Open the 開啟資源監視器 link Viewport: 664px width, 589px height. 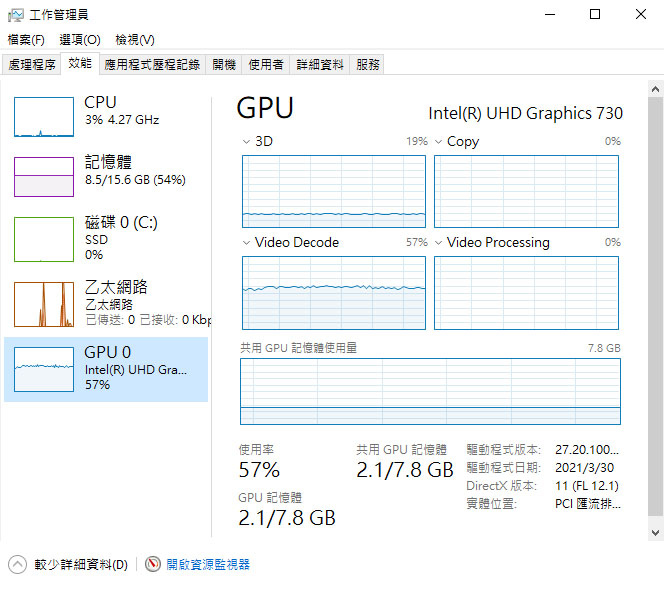click(x=208, y=564)
